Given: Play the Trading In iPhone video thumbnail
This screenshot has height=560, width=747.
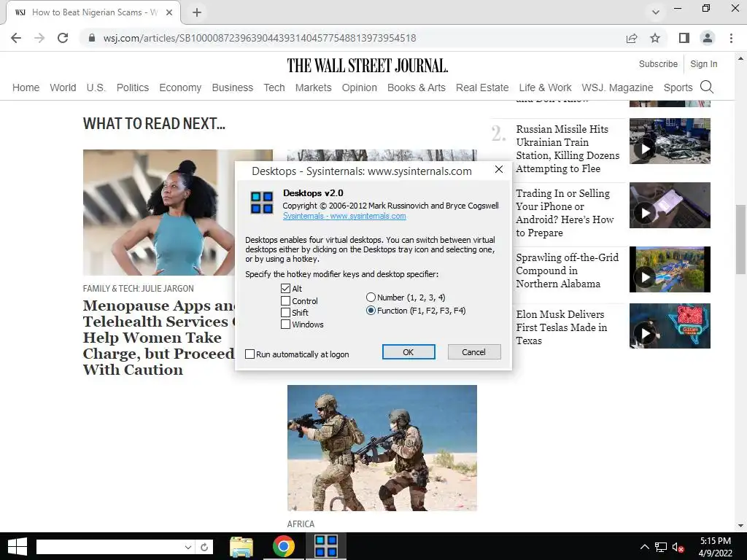Looking at the screenshot, I should click(670, 205).
